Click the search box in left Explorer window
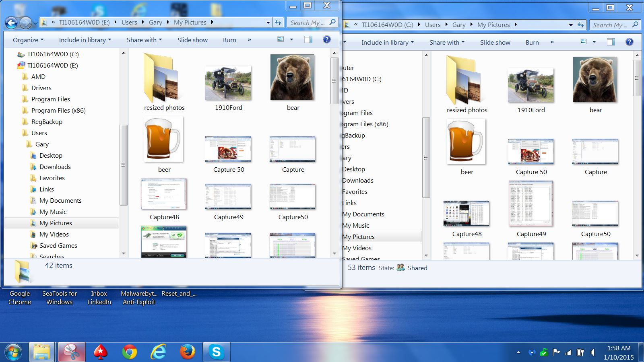This screenshot has width=644, height=362. point(308,23)
